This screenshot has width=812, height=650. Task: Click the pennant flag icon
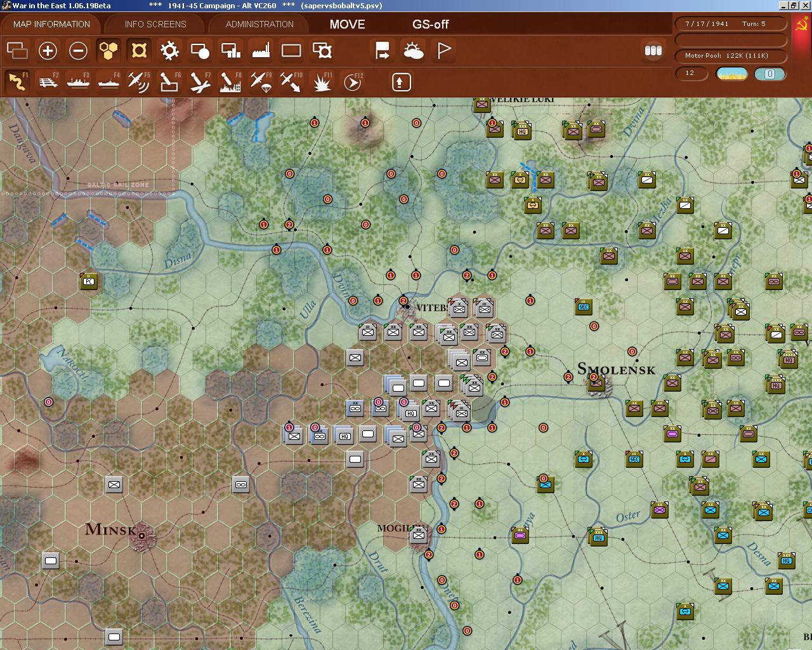444,50
